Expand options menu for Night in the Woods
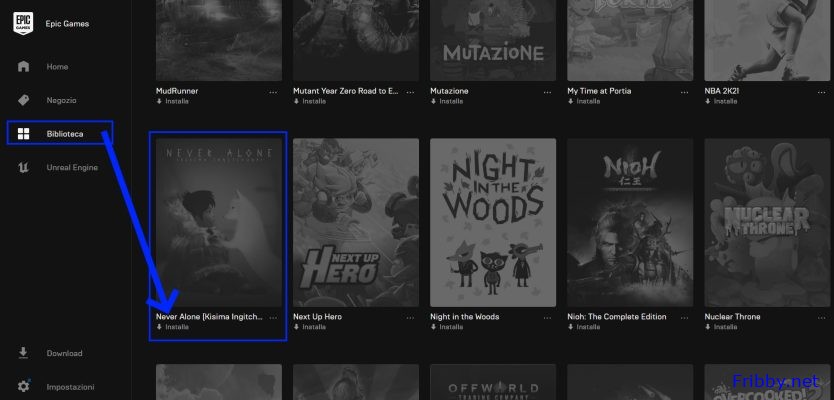This screenshot has width=834, height=400. pos(549,317)
